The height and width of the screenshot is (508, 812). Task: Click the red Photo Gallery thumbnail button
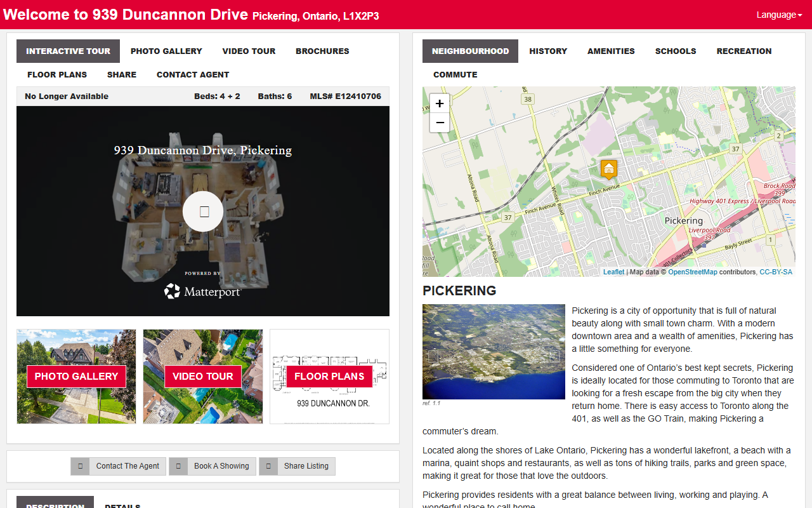[x=76, y=377]
